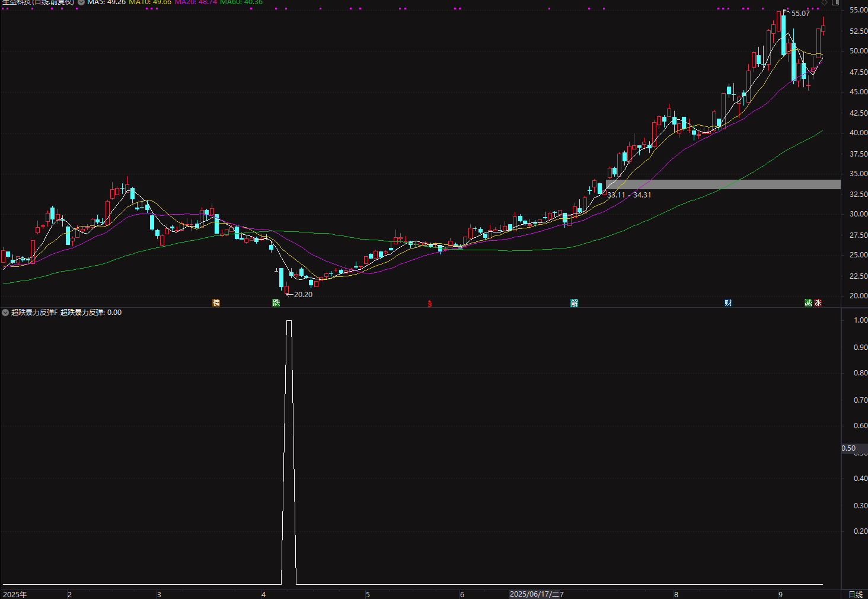Viewport: 868px width, 599px height.
Task: Click the indicator spike peak in April
Action: click(289, 321)
